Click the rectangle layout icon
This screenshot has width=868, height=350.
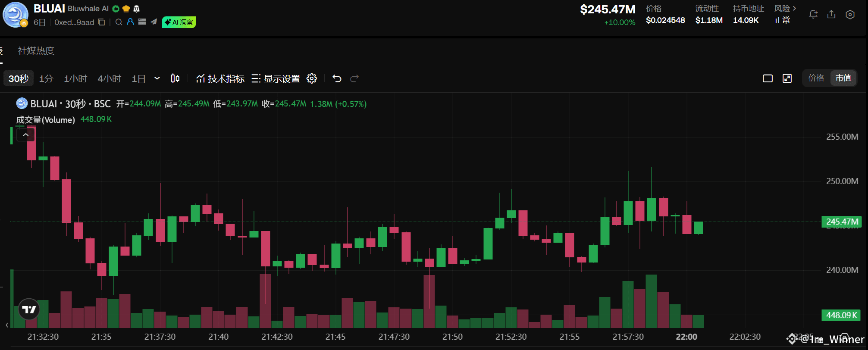[x=768, y=78]
